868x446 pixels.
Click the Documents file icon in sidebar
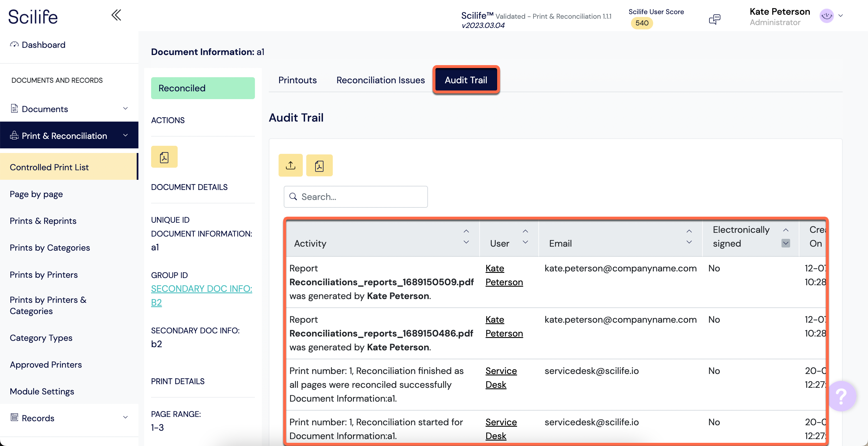(x=14, y=108)
